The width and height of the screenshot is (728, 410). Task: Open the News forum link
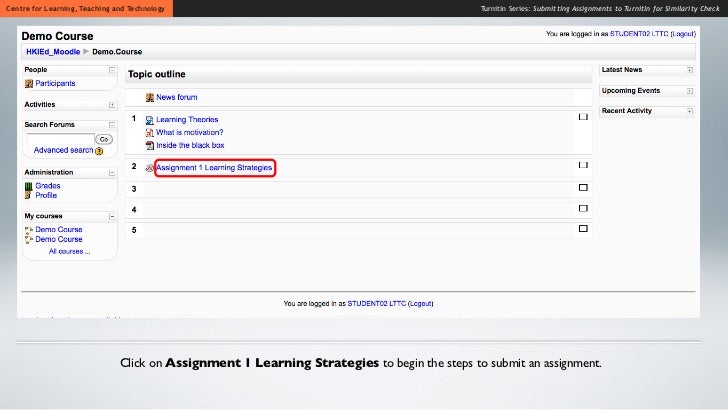click(x=176, y=98)
